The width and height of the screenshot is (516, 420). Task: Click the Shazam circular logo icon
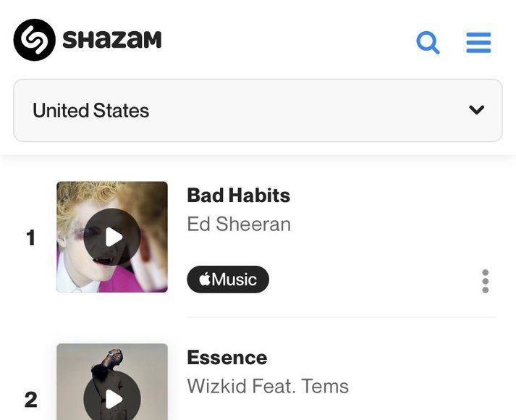pyautogui.click(x=34, y=39)
